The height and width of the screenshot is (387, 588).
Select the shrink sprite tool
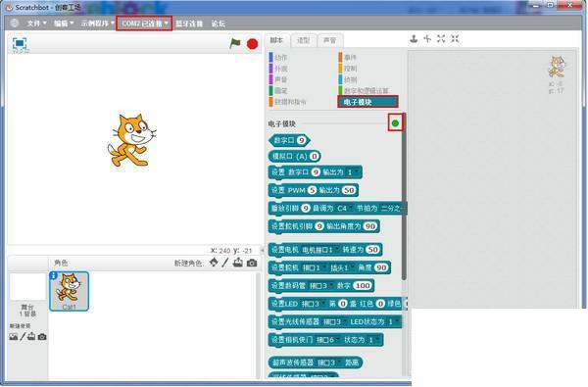(x=455, y=38)
